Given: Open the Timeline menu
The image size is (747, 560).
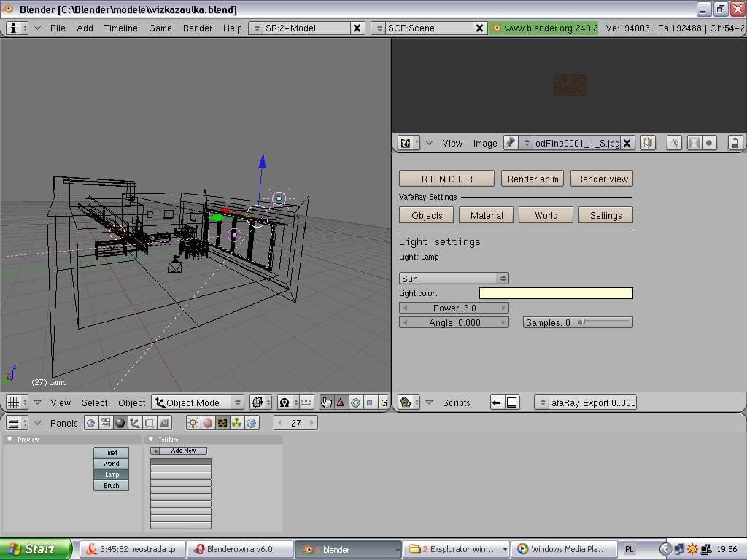Looking at the screenshot, I should [120, 28].
